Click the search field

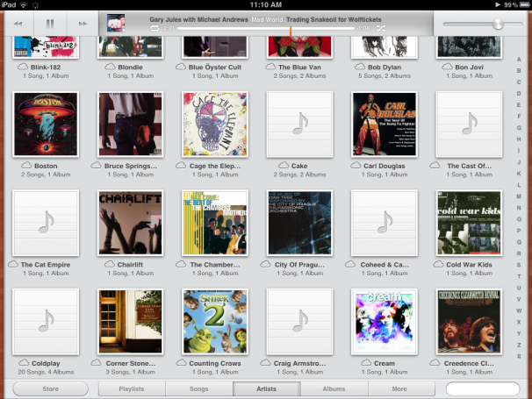(x=483, y=388)
